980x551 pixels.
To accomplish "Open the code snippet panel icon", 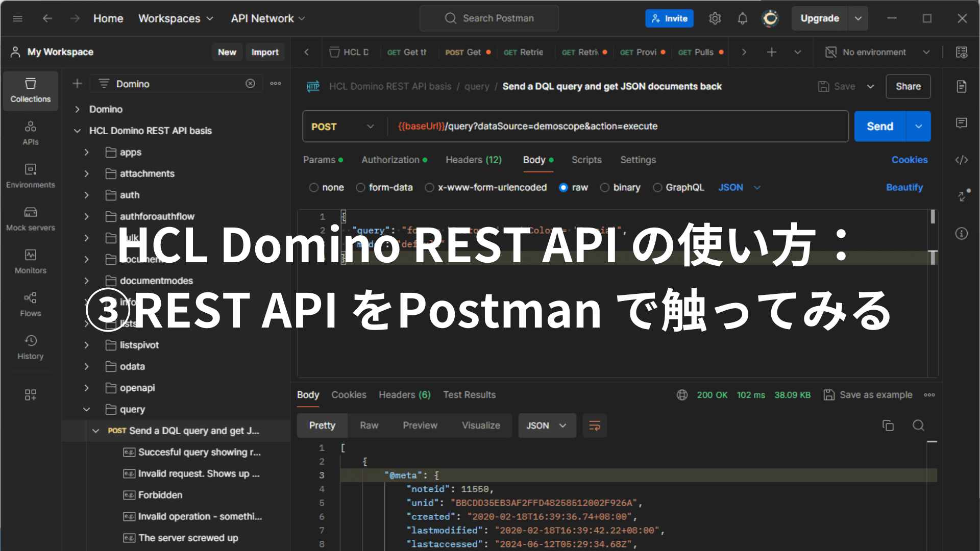I will click(961, 160).
